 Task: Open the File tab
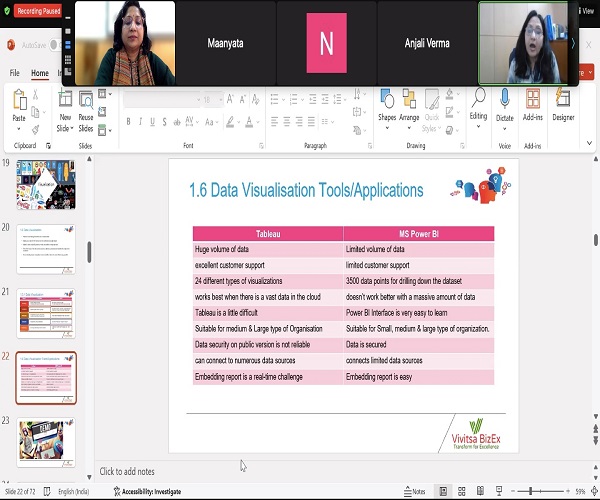(15, 73)
